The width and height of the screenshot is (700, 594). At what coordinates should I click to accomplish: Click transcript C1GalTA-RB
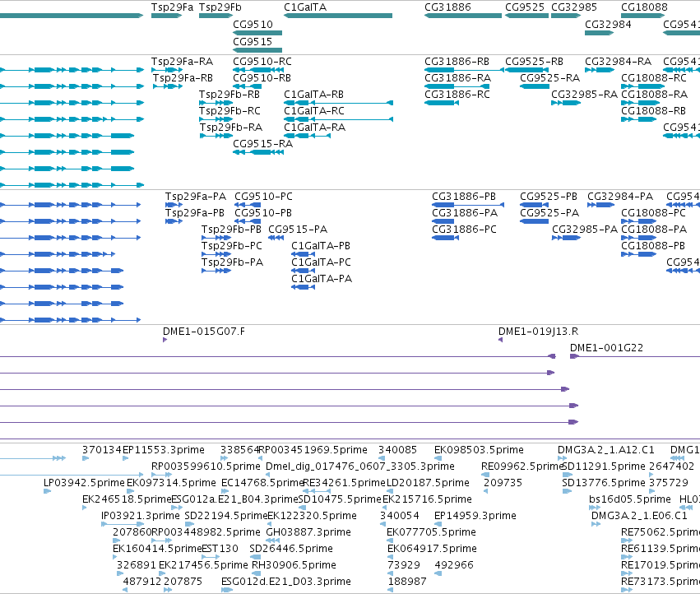314,95
